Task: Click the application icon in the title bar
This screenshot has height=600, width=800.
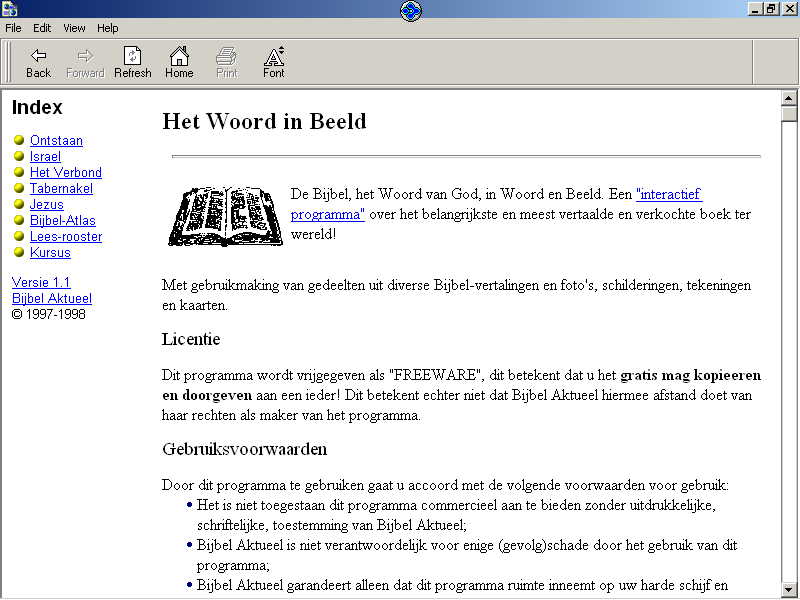Action: pos(10,8)
